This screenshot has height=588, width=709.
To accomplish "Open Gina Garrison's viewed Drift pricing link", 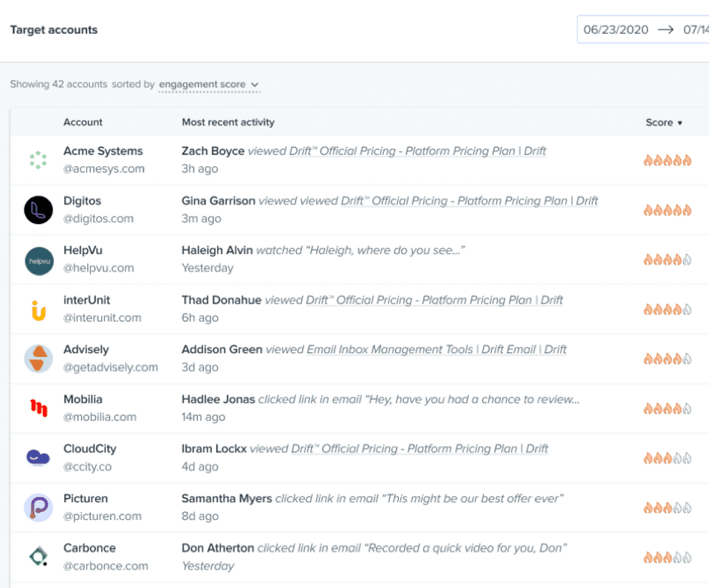I will point(470,201).
